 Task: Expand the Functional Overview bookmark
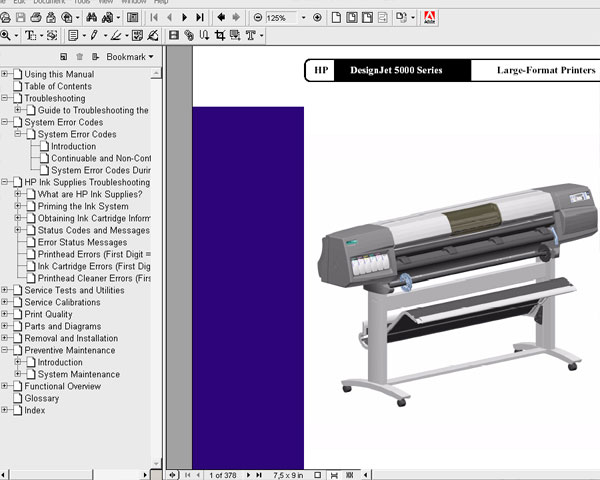pos(5,385)
